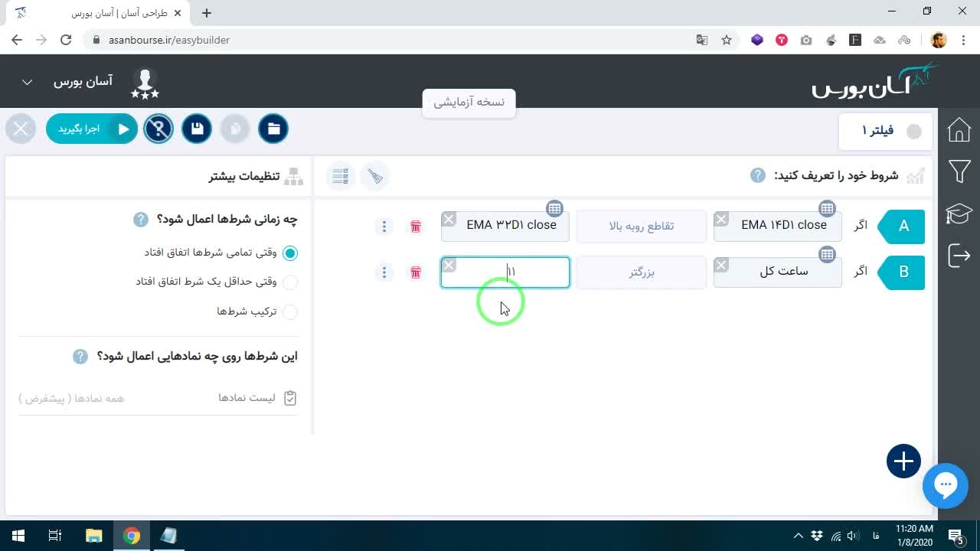Viewport: 980px width, 551px height.
Task: Click the greyed-out copy icon in toolbar
Action: (235, 129)
